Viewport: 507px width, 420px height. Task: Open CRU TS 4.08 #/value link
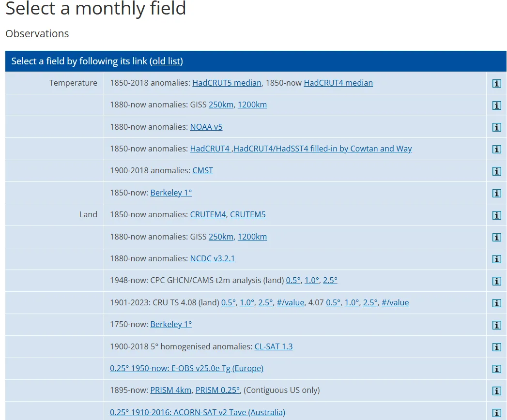[x=291, y=303]
